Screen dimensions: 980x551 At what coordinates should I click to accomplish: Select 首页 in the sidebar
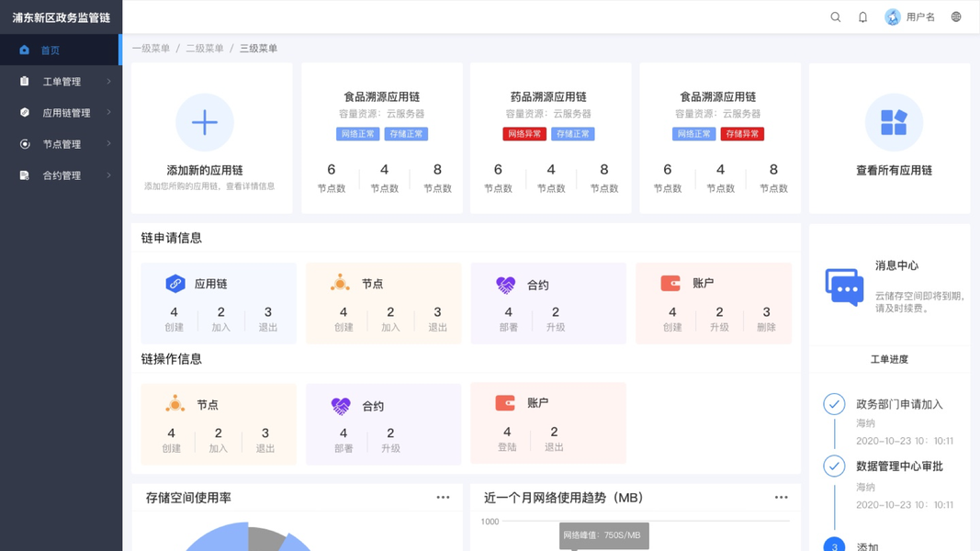coord(62,50)
